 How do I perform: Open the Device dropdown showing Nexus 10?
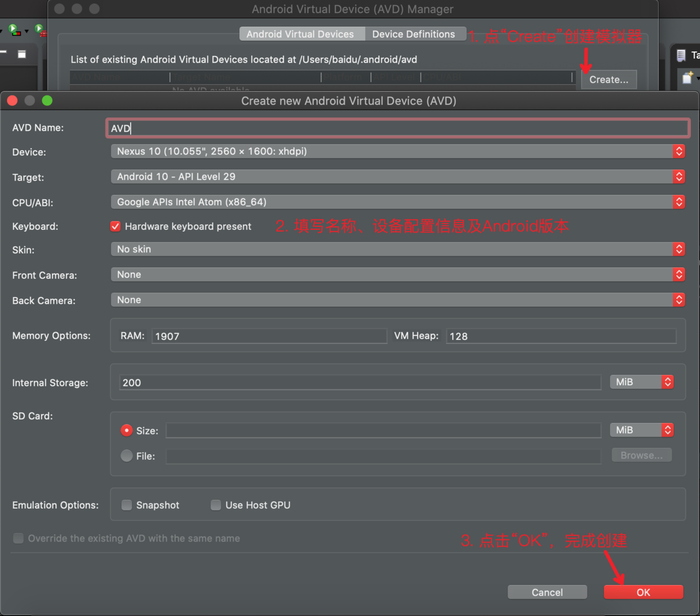coord(397,151)
